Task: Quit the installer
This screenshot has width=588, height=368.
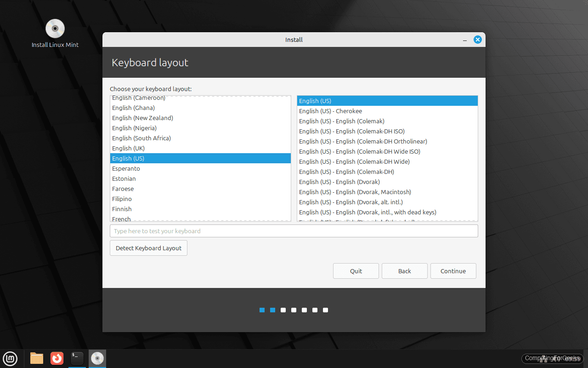Action: pos(356,271)
